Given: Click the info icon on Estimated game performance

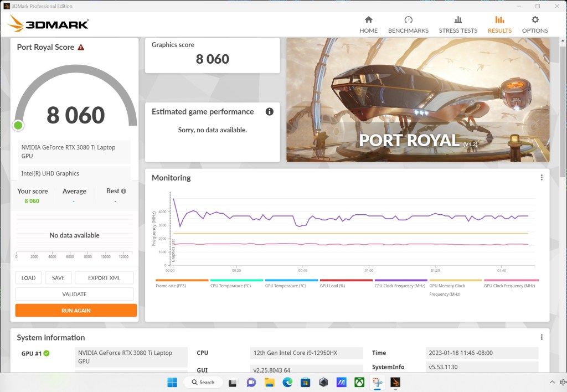Looking at the screenshot, I should [x=270, y=111].
